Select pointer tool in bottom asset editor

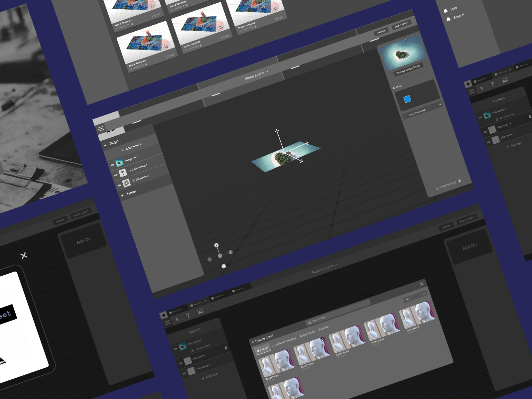177,320
